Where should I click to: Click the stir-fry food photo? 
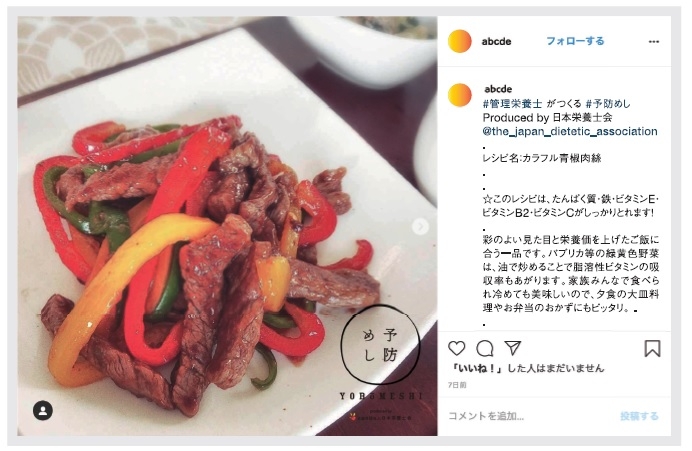point(227,226)
